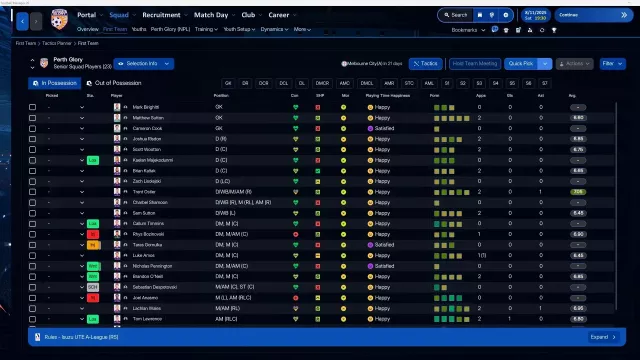Click the back navigation arrow
Image resolution: width=640 pixels, height=360 pixels.
tap(22, 21)
